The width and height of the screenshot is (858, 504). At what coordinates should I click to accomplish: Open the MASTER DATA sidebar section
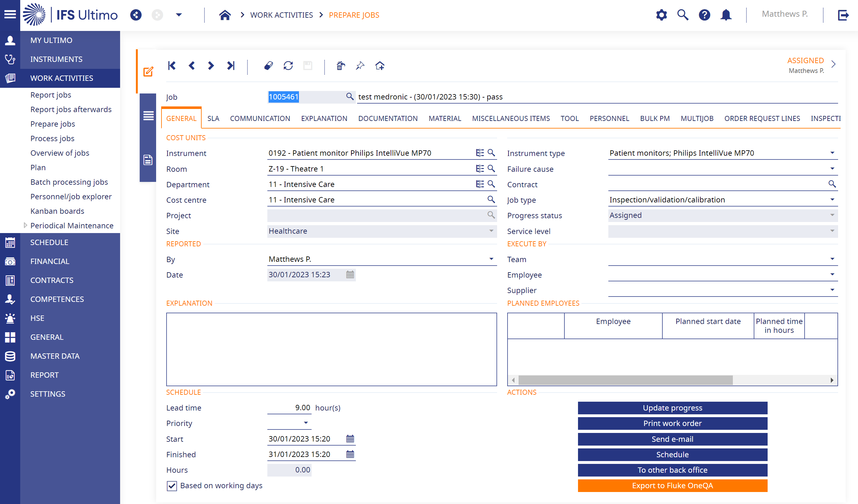click(55, 356)
